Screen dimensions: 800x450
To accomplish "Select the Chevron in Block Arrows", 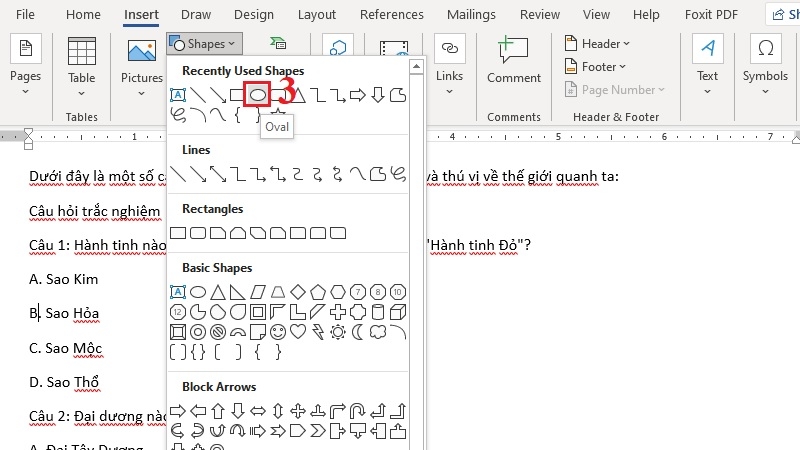I will coord(318,431).
